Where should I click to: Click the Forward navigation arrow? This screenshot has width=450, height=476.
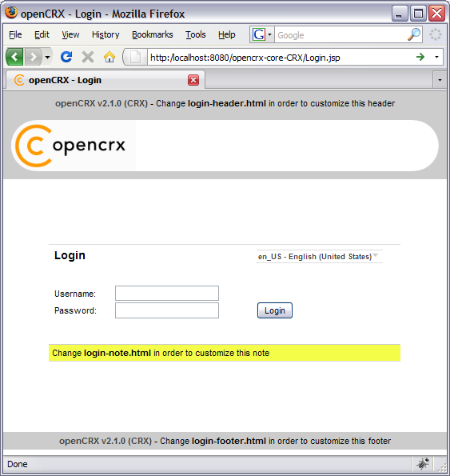pyautogui.click(x=33, y=57)
